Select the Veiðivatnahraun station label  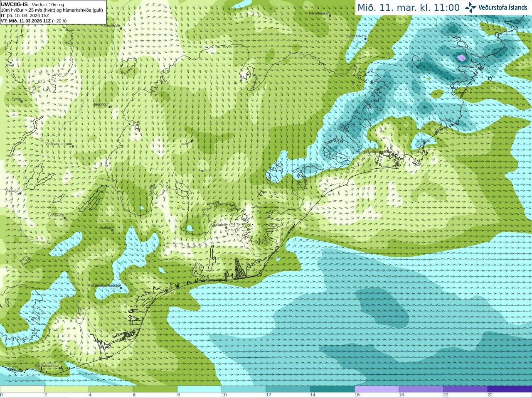[x=59, y=144]
